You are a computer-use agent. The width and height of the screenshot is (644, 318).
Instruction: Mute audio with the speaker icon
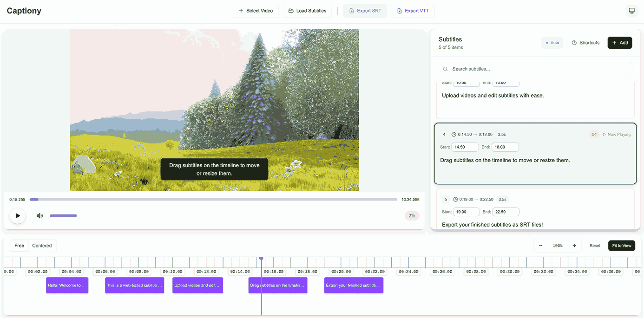[40, 216]
